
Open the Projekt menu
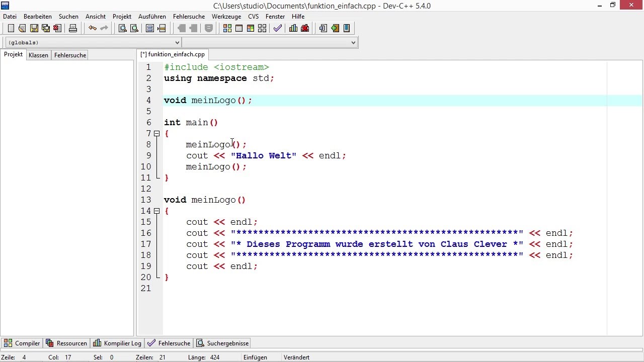pos(122,17)
